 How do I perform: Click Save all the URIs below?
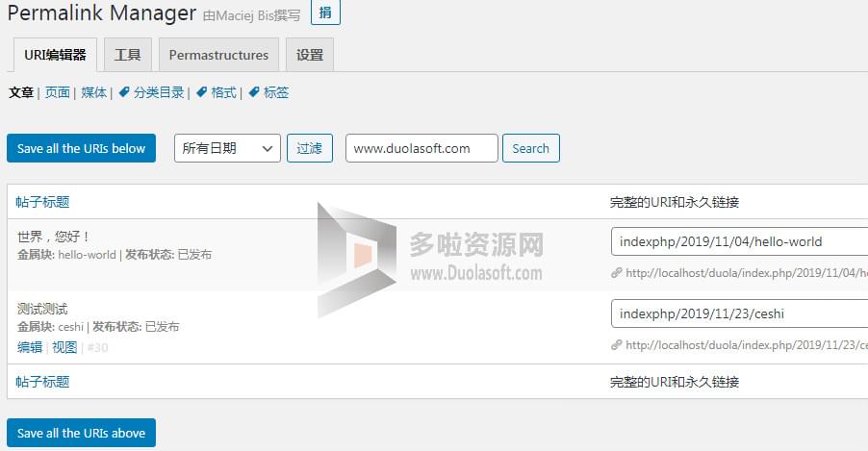point(82,148)
